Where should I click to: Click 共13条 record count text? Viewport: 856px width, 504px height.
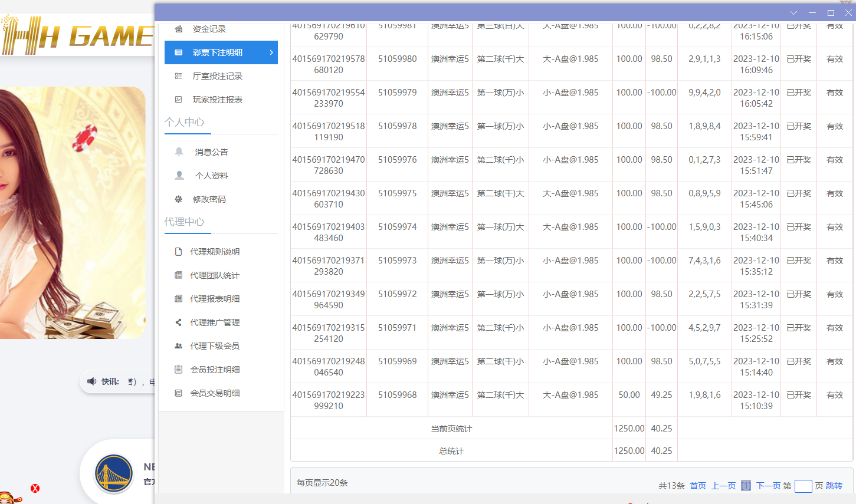tap(671, 486)
